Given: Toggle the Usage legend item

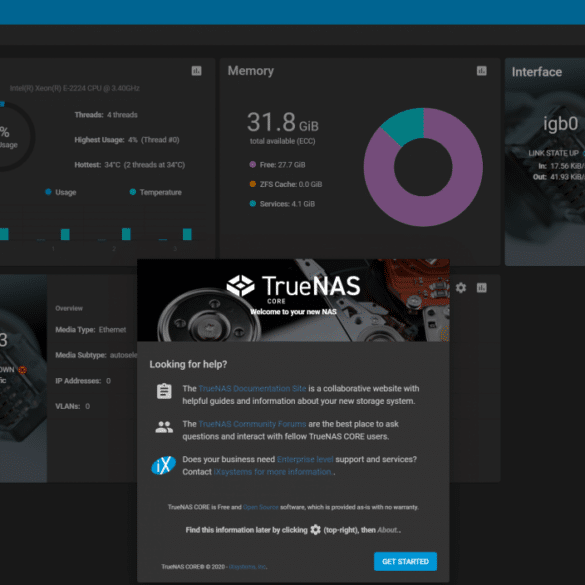Looking at the screenshot, I should point(61,192).
